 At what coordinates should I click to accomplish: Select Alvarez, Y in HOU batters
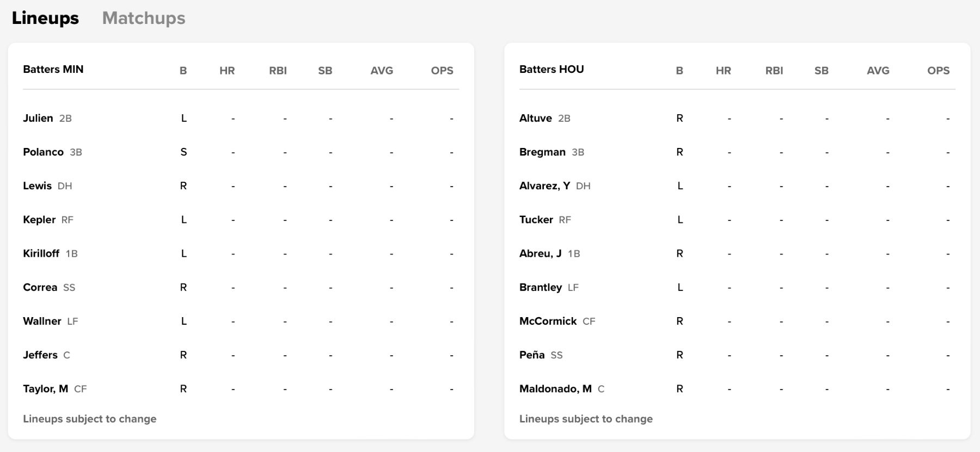544,186
